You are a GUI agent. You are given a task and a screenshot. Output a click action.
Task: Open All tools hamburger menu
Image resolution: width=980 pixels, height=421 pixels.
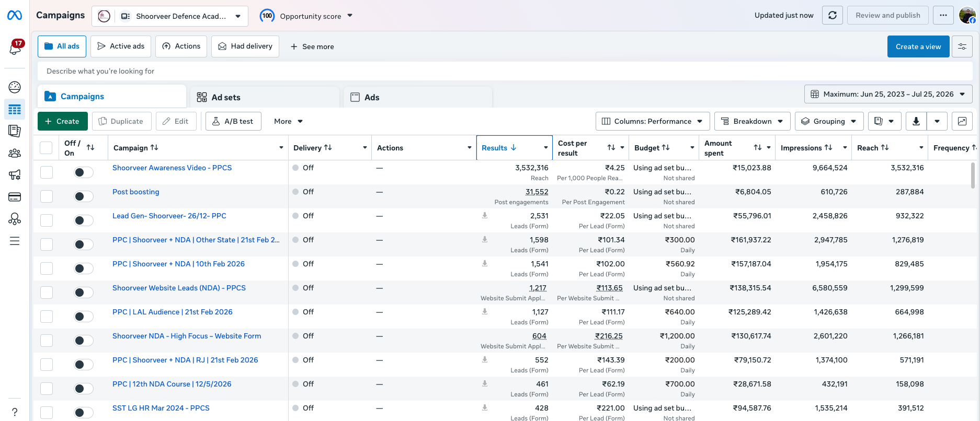[x=15, y=241]
